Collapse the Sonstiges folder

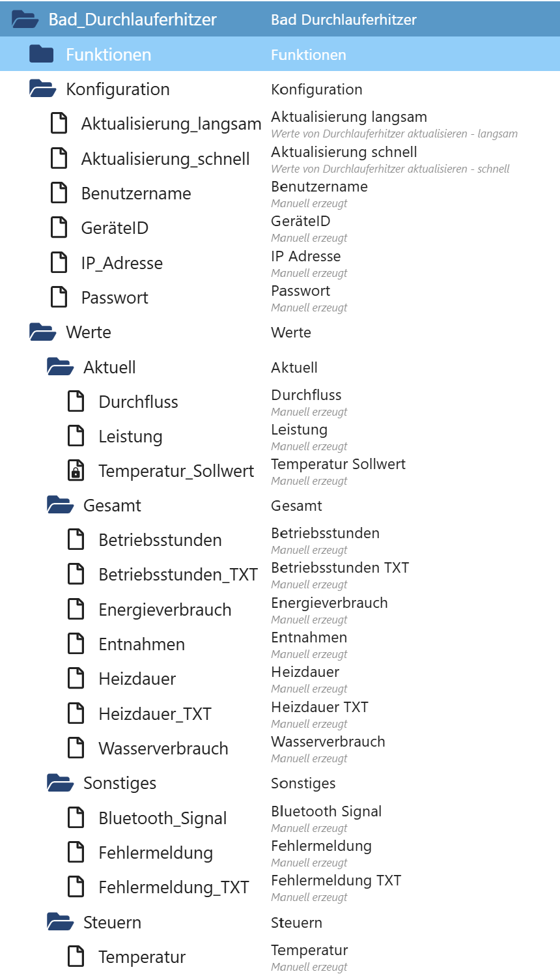60,783
